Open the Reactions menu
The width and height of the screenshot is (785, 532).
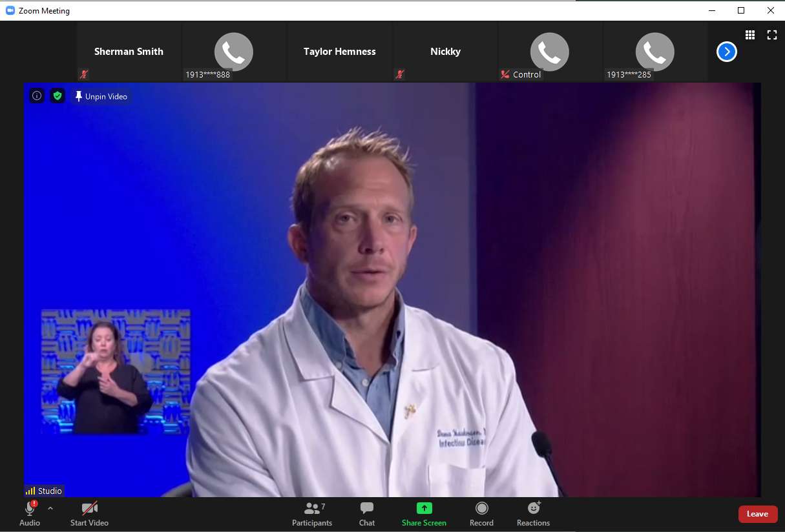[x=533, y=515]
